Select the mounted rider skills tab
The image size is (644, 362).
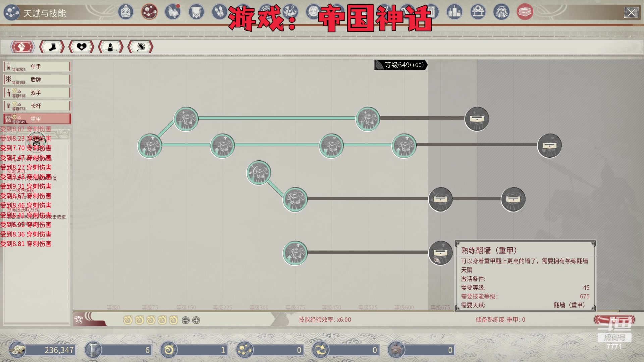pyautogui.click(x=111, y=47)
